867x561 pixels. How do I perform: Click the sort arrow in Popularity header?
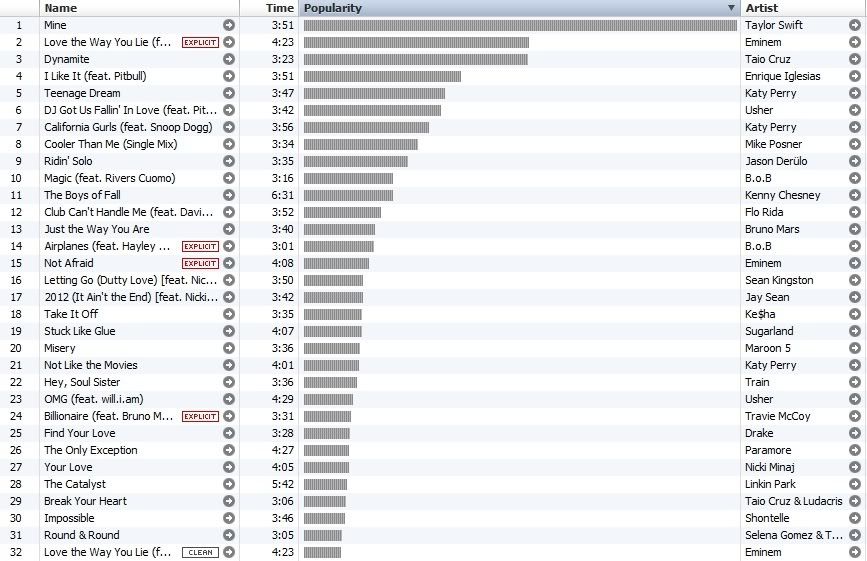click(x=731, y=8)
